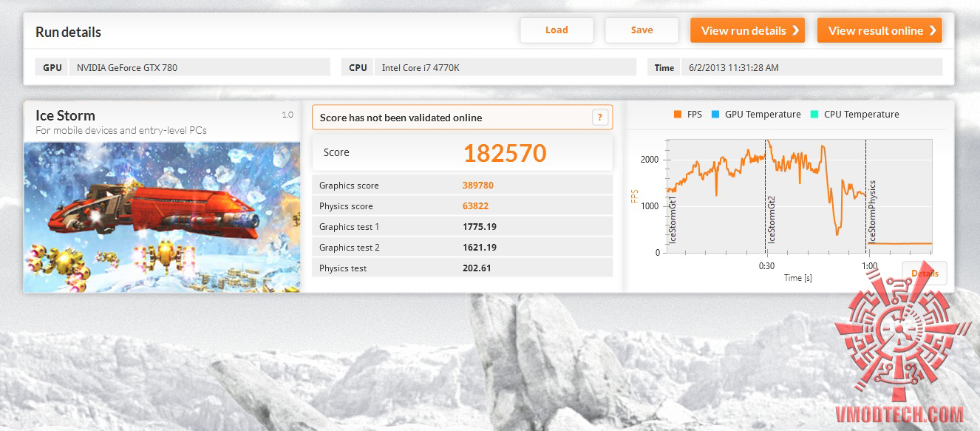Click the CPU label

[358, 67]
